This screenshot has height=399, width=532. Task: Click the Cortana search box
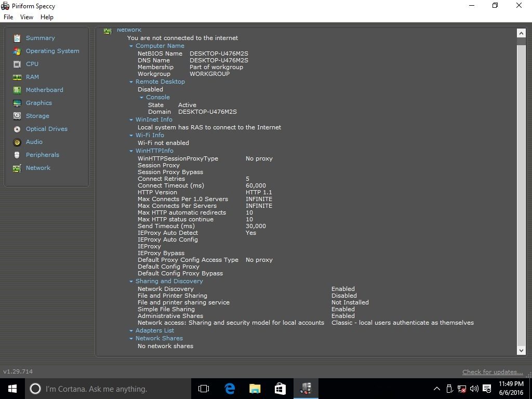pos(108,389)
